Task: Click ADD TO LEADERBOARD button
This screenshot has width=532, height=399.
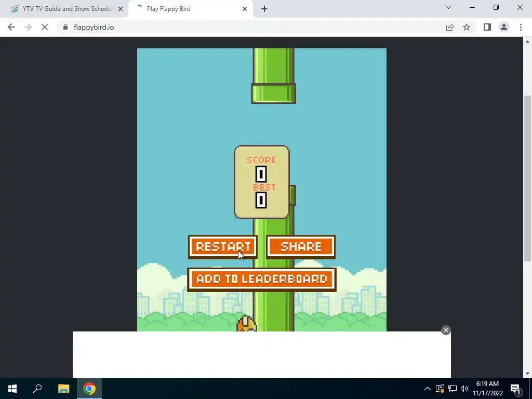Action: point(262,279)
